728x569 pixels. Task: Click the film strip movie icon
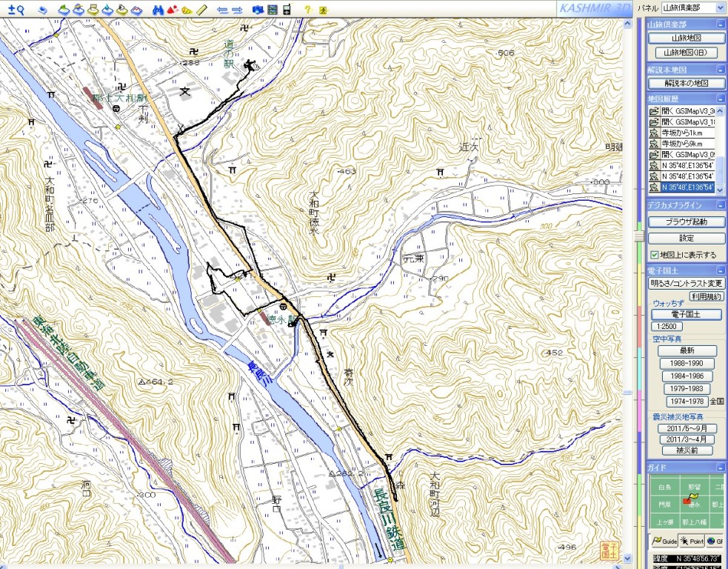273,10
